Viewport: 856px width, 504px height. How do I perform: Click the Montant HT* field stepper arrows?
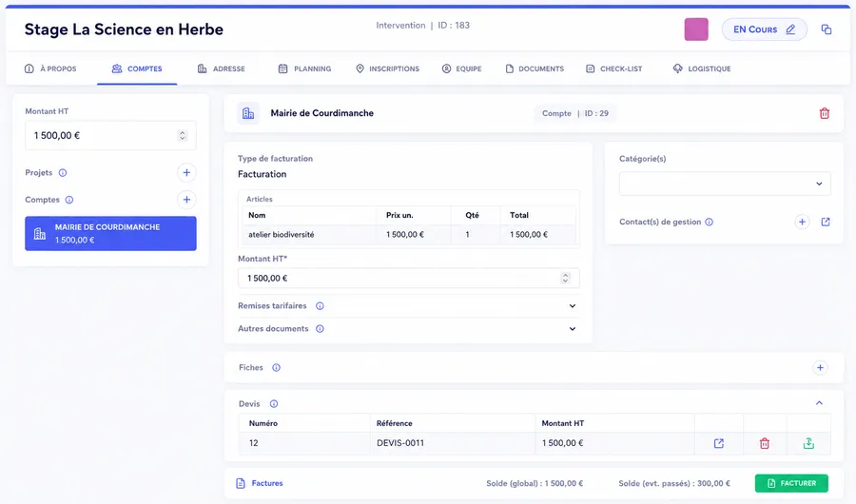coord(565,279)
